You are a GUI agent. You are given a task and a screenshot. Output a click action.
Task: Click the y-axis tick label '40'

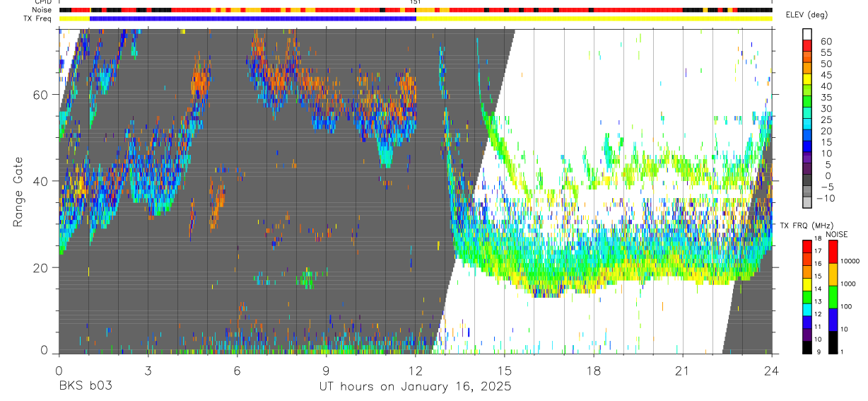40,181
